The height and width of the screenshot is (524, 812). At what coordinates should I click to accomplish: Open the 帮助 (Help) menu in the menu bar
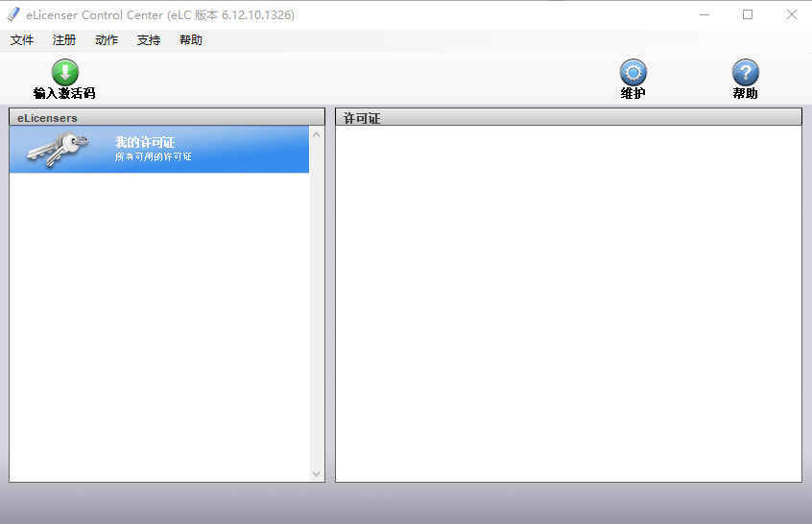click(191, 40)
